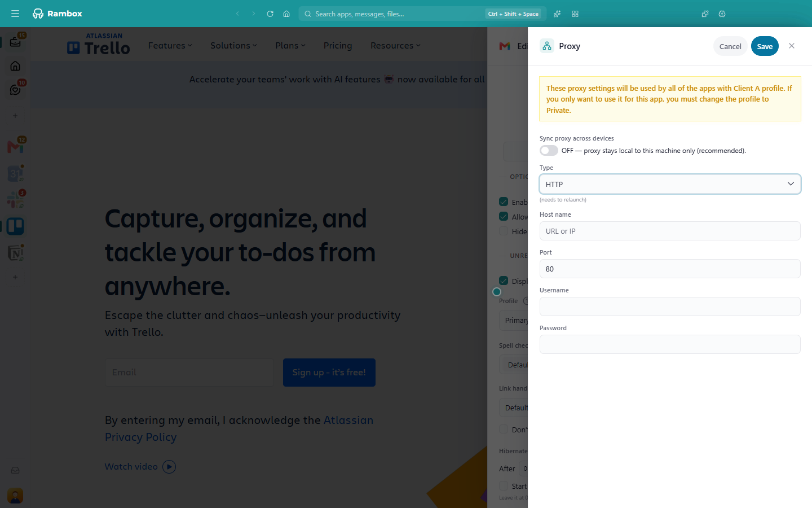Click 'Sign up - it's free!' on Trello
The width and height of the screenshot is (812, 508).
[x=329, y=373]
